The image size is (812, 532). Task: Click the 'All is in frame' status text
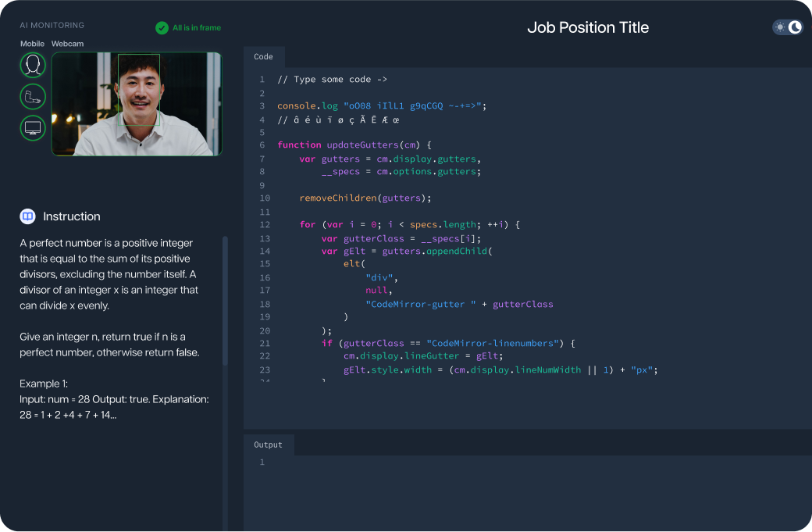coord(197,28)
